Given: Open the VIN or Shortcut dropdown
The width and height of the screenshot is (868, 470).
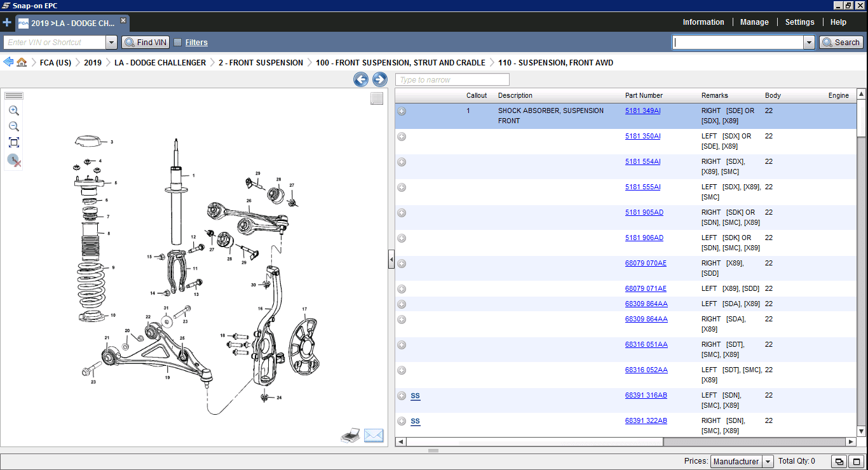Looking at the screenshot, I should [x=111, y=43].
